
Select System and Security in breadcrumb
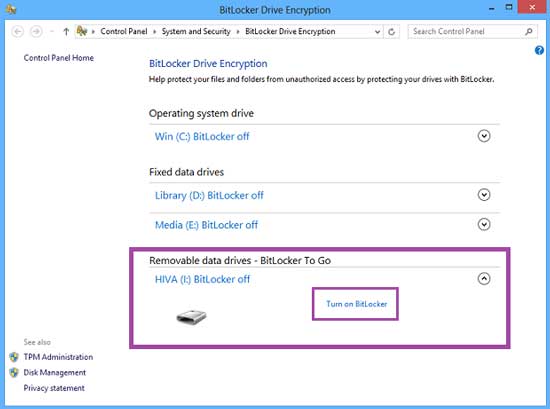pos(196,32)
